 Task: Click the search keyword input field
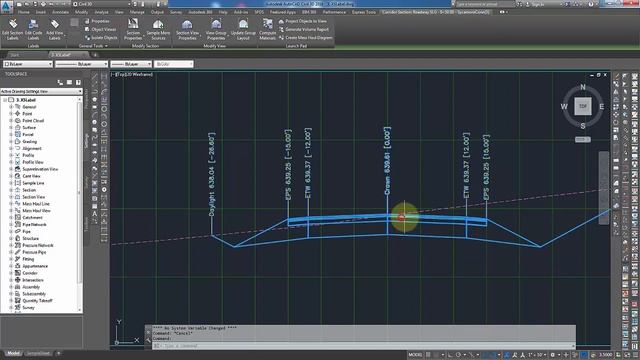[485, 4]
